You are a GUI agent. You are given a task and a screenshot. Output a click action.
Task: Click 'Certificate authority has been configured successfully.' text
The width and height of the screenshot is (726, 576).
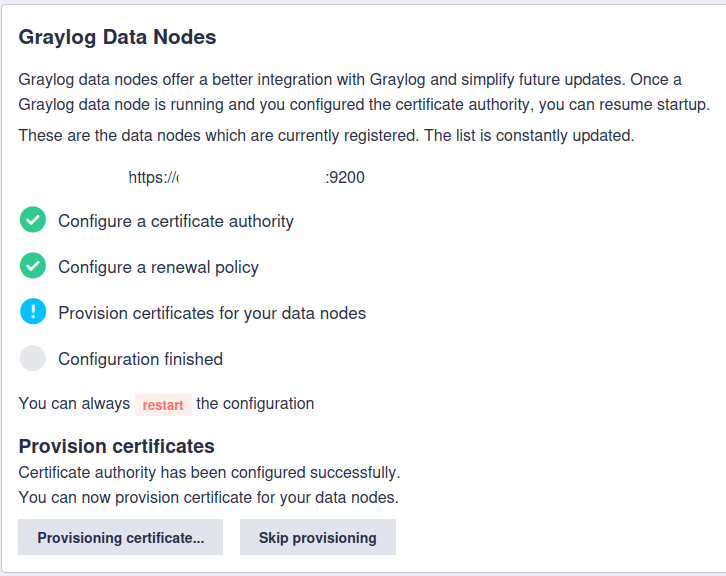pyautogui.click(x=209, y=473)
